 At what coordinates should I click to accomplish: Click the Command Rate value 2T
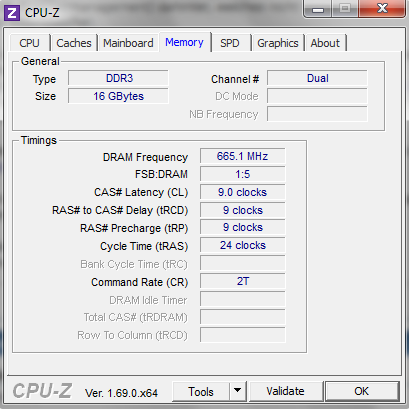click(243, 281)
